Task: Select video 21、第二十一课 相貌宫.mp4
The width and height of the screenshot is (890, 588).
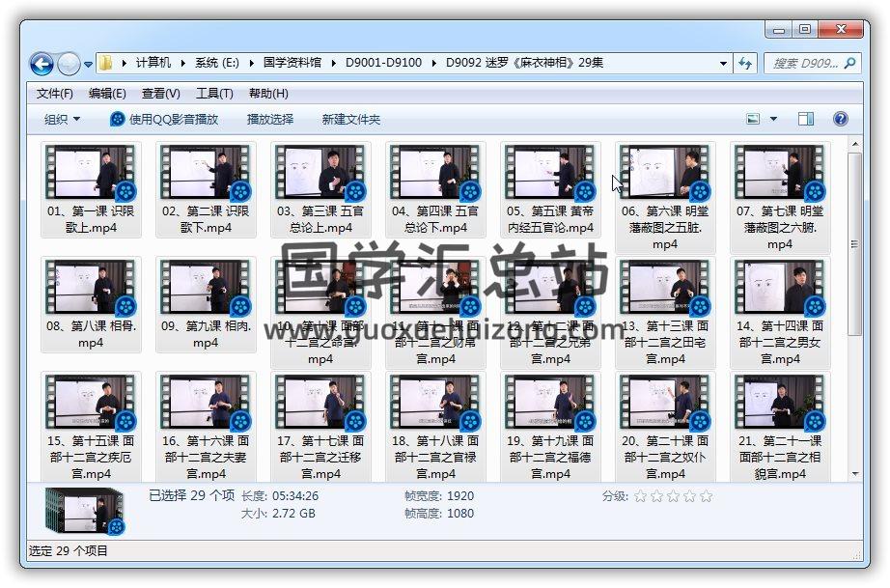Action: pos(780,428)
